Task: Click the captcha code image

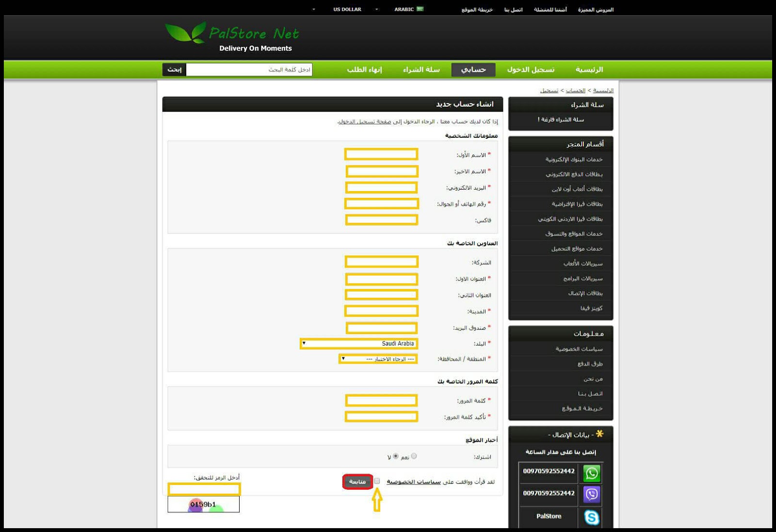Action: [204, 504]
